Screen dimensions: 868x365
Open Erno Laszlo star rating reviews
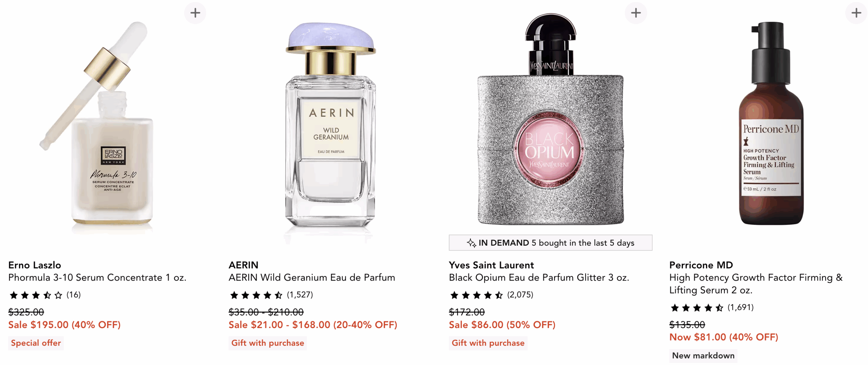click(44, 295)
